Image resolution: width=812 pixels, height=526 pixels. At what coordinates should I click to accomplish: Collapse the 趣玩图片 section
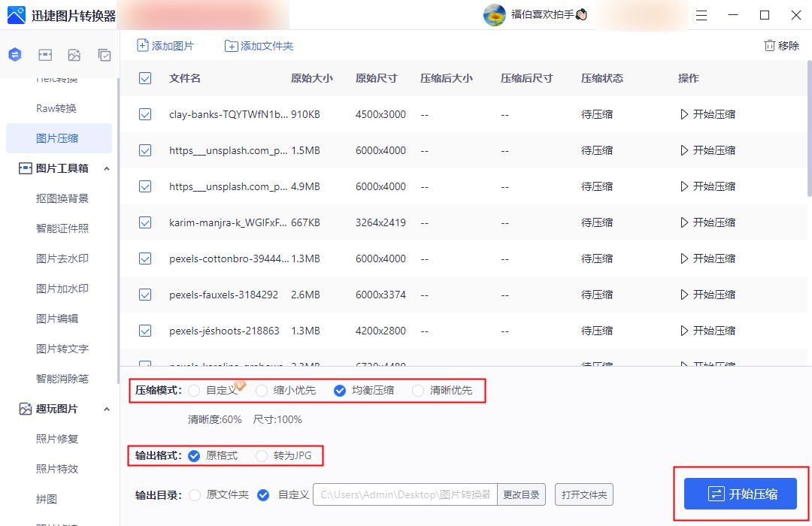coord(106,409)
